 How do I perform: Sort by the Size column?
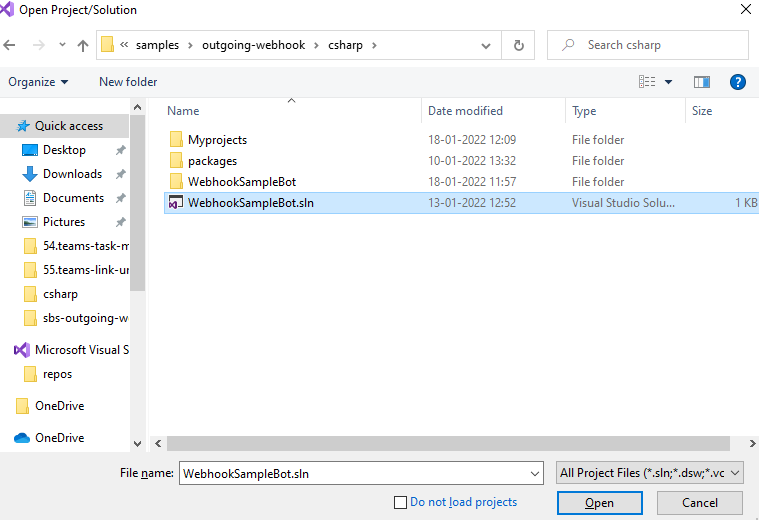click(701, 111)
